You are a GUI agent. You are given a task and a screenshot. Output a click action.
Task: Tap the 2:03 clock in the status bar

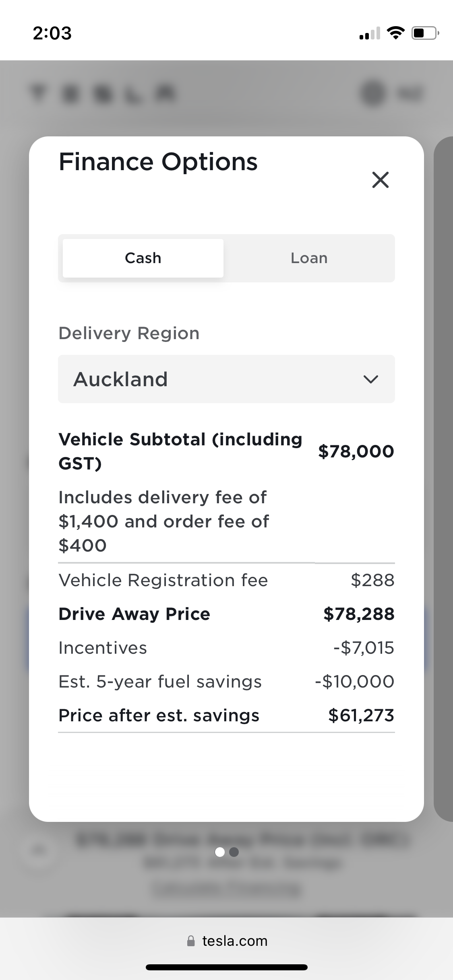(52, 33)
